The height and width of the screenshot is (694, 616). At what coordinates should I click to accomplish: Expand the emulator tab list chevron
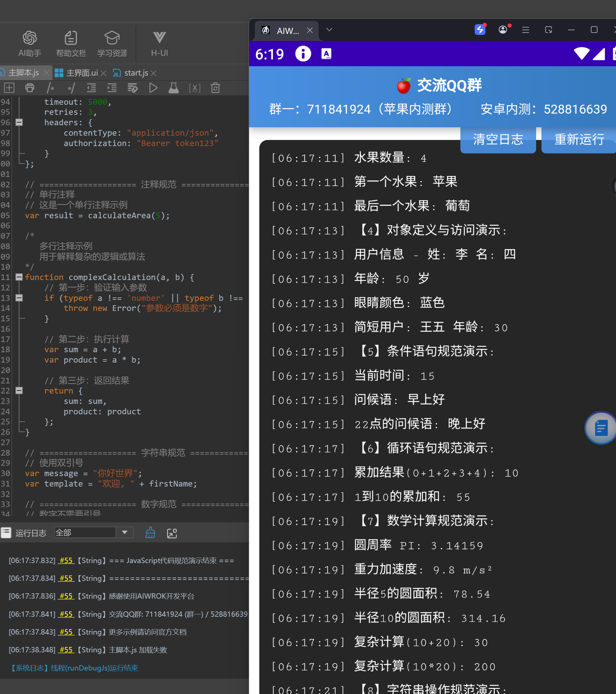329,30
